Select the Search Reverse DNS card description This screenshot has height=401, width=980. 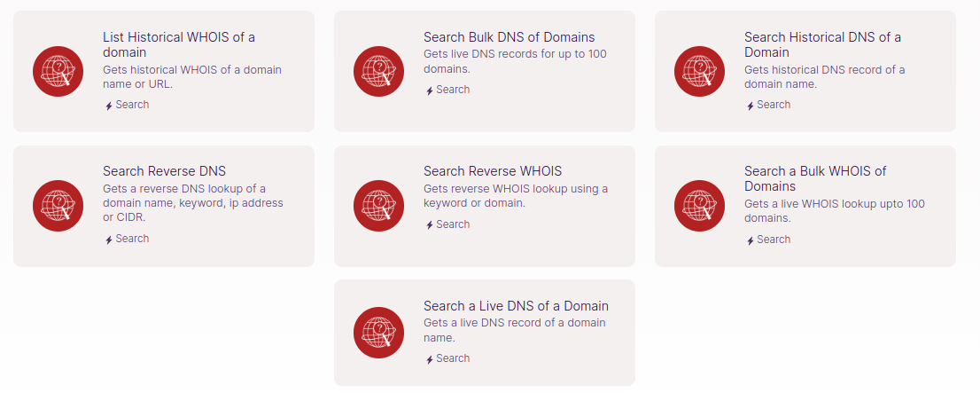pyautogui.click(x=192, y=202)
